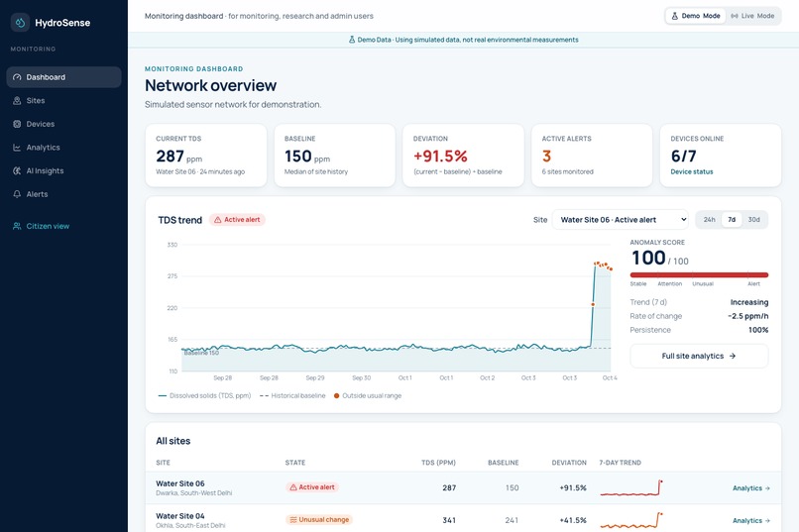The image size is (799, 532).
Task: Switch to Demo Mode
Action: coord(695,16)
